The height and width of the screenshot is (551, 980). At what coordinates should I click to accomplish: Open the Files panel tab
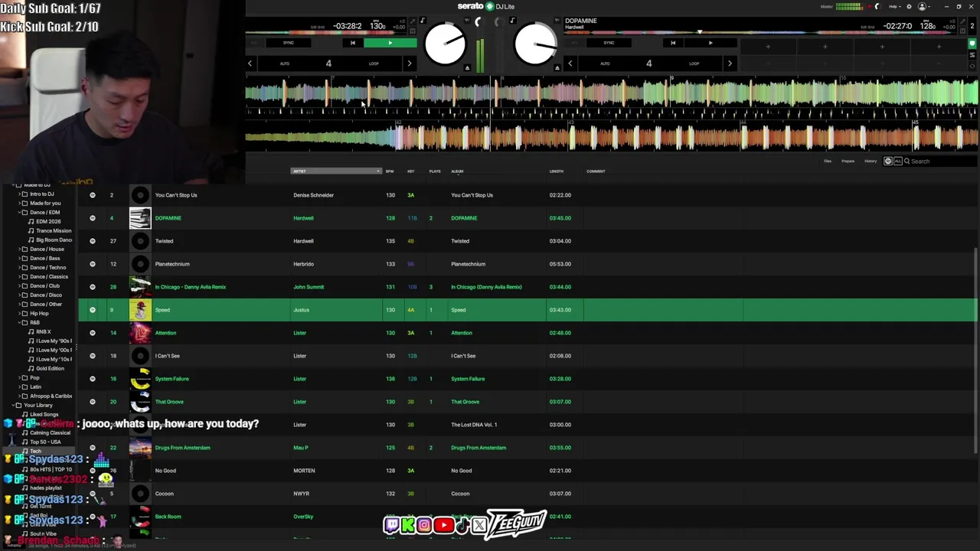point(828,161)
